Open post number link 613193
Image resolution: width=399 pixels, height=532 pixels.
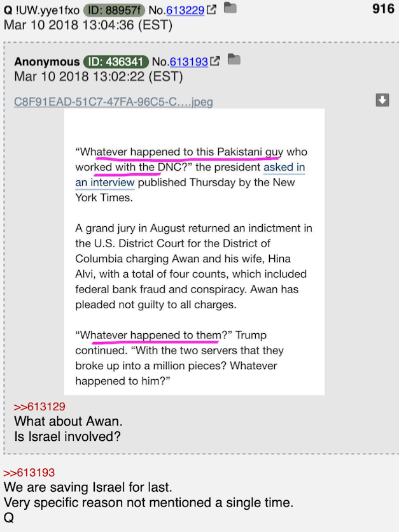pyautogui.click(x=189, y=62)
